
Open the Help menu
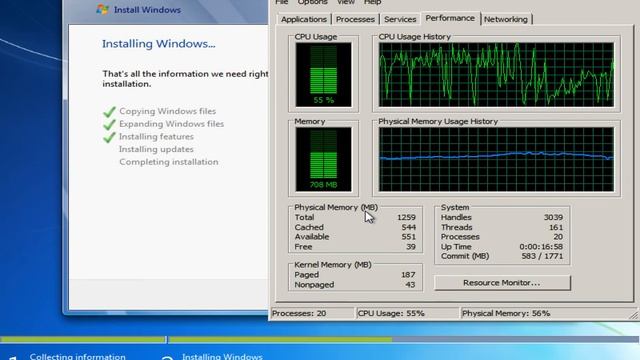(373, 2)
